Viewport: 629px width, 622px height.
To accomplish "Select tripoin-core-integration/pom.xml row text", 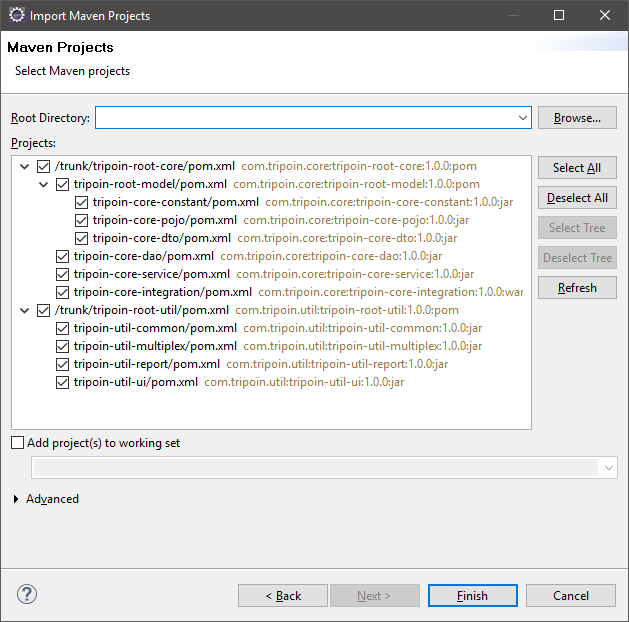I will (163, 292).
